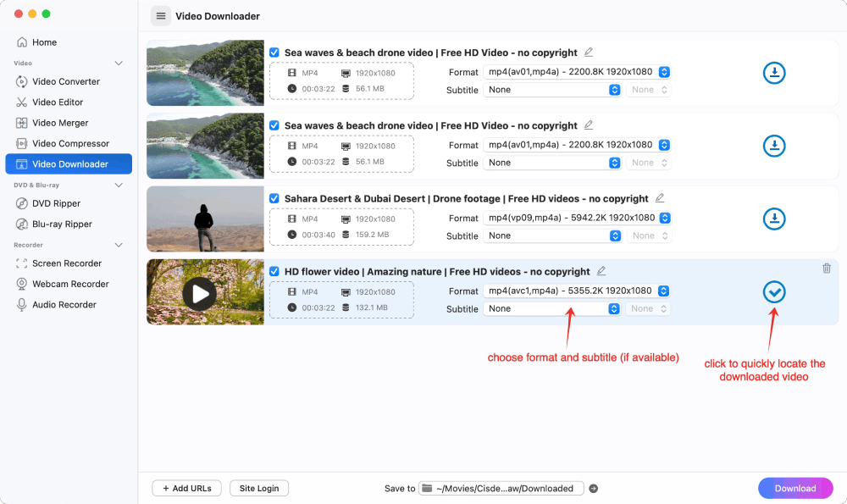
Task: Open the hamburger menu beside Video Downloader title
Action: pos(160,16)
